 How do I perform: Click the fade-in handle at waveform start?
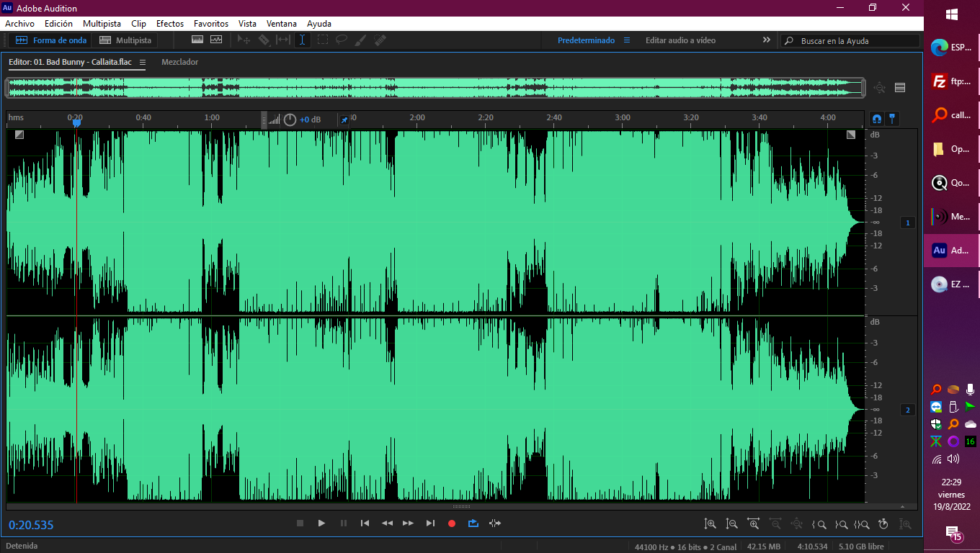19,134
